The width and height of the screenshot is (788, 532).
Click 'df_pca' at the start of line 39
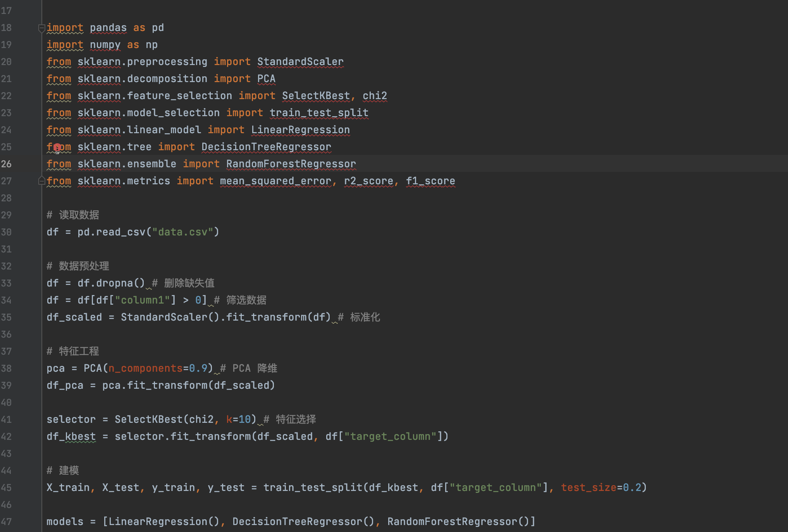click(65, 386)
